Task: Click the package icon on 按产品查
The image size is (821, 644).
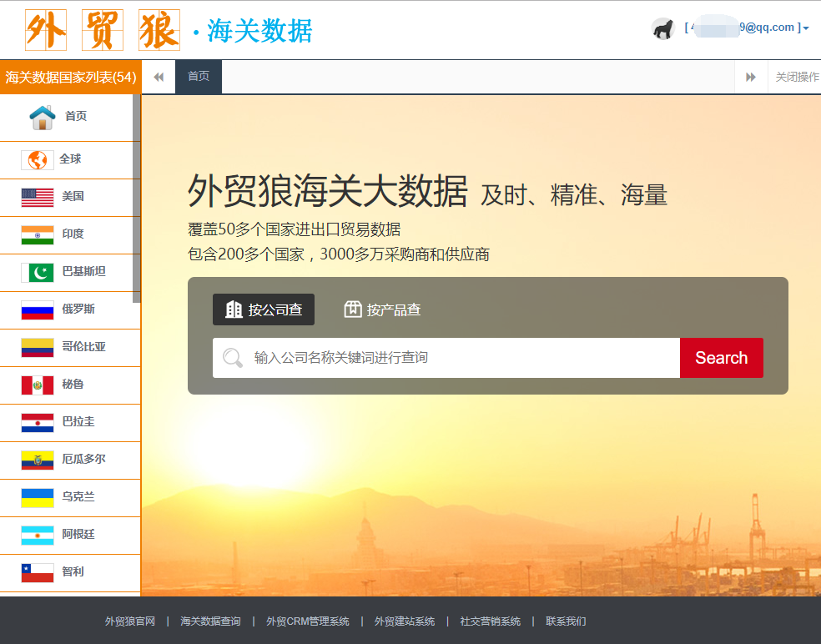Action: (x=353, y=309)
